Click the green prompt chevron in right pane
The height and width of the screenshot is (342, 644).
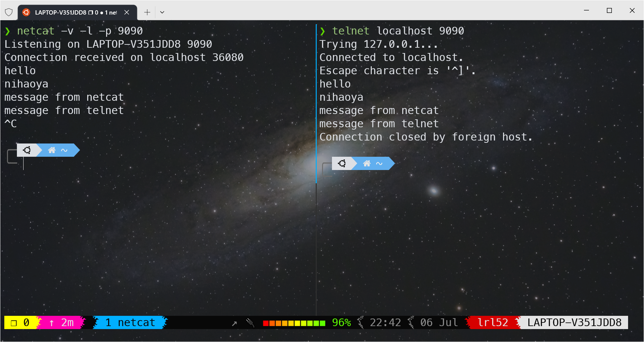[322, 31]
